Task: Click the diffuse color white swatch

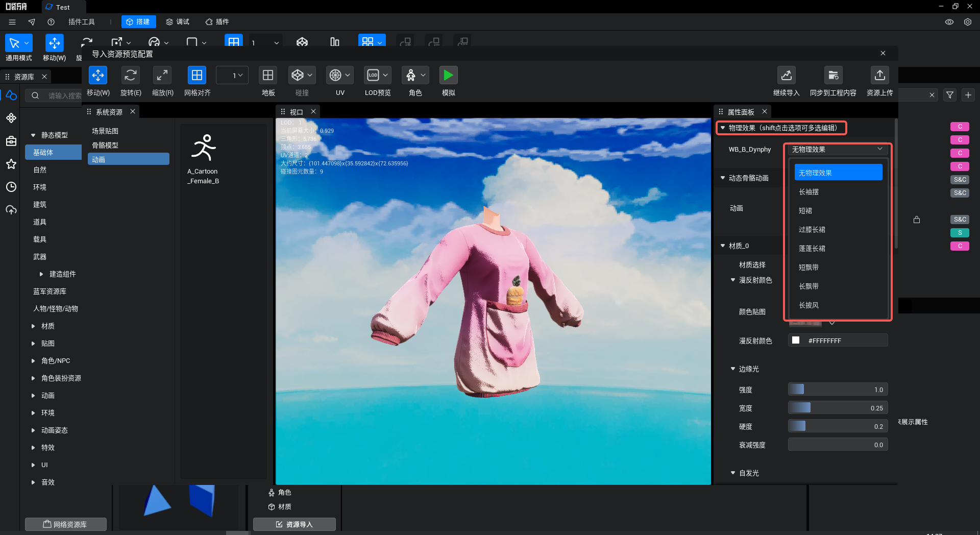Action: pos(795,340)
